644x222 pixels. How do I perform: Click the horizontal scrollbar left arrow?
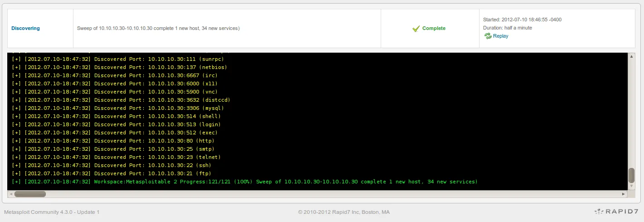click(x=11, y=194)
